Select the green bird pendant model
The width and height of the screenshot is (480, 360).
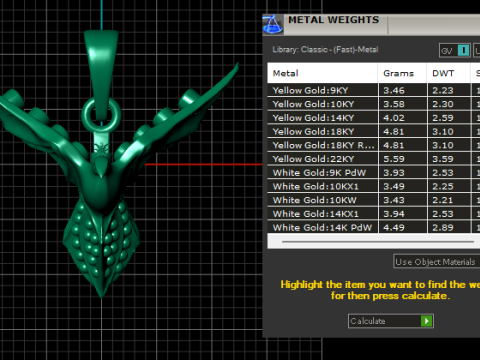pyautogui.click(x=100, y=187)
